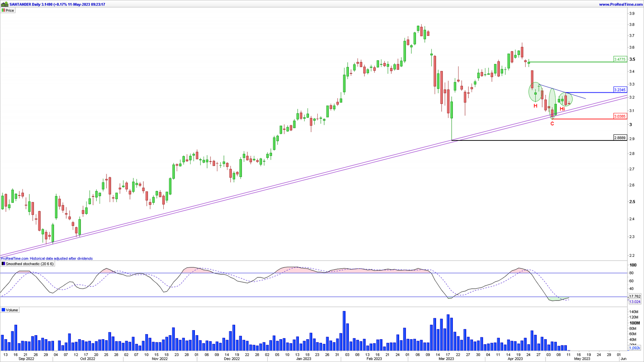Click the 140M volume axis value

[x=633, y=312]
